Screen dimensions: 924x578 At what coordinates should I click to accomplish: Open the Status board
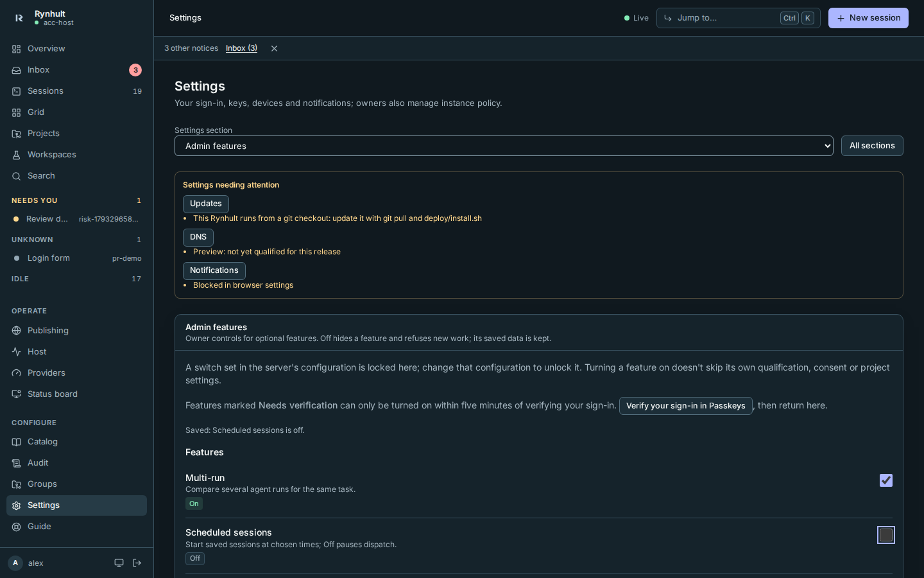(76, 394)
